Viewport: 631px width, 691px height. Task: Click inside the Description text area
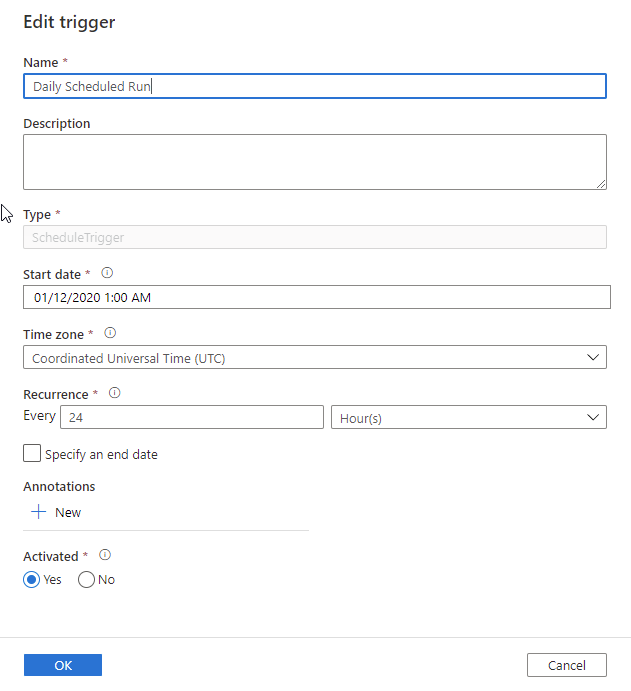point(314,162)
